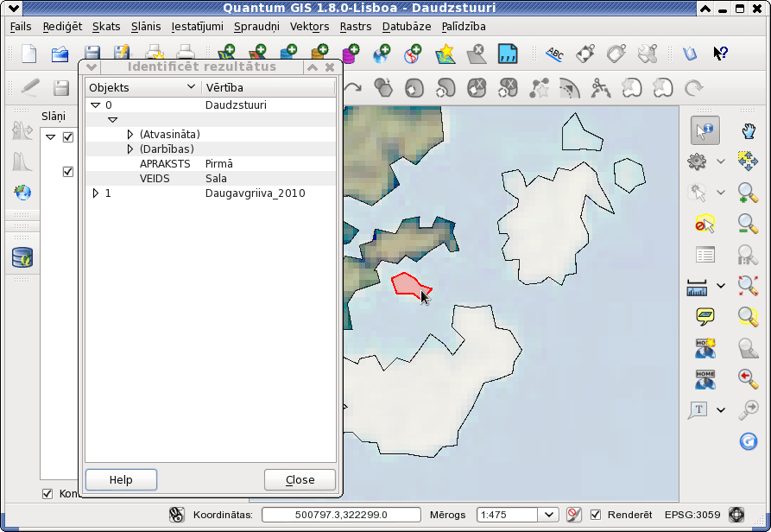771x532 pixels.
Task: Zoom to last extent red arrow icon
Action: click(748, 378)
